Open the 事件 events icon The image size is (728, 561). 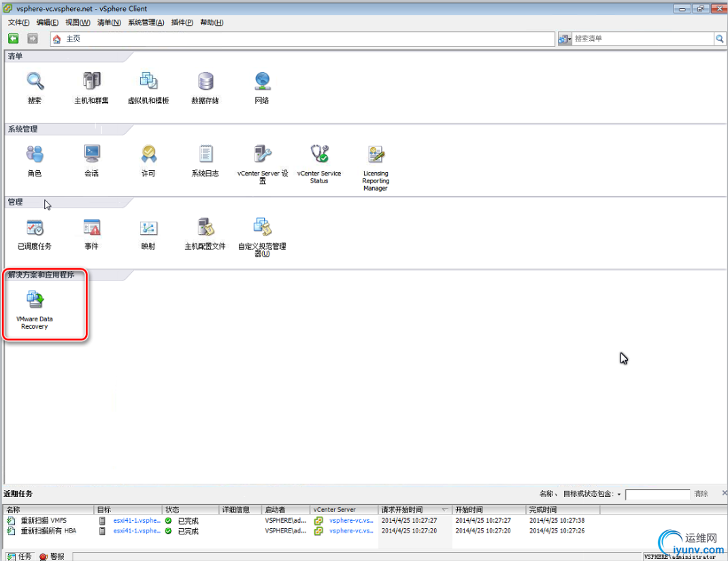tap(91, 227)
